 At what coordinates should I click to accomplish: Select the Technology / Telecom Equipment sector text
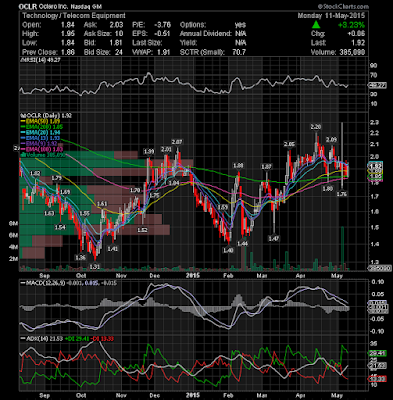tap(74, 15)
